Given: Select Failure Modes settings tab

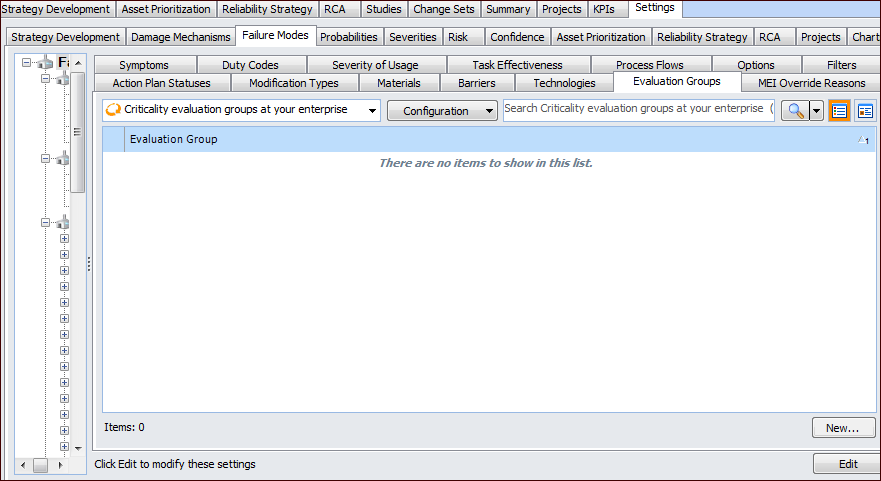Looking at the screenshot, I should pos(275,35).
